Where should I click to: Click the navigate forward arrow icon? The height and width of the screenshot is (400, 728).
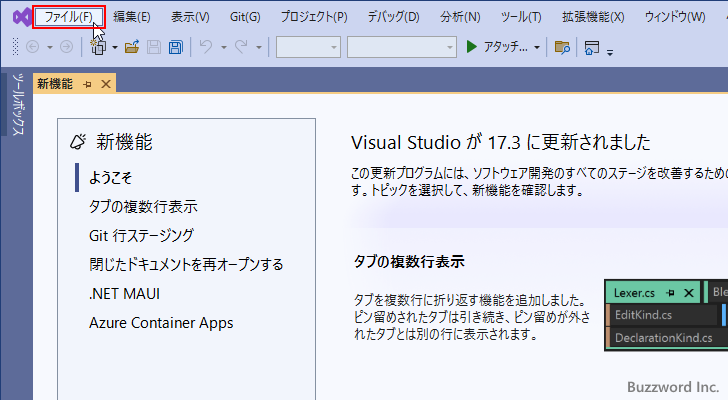pyautogui.click(x=66, y=47)
